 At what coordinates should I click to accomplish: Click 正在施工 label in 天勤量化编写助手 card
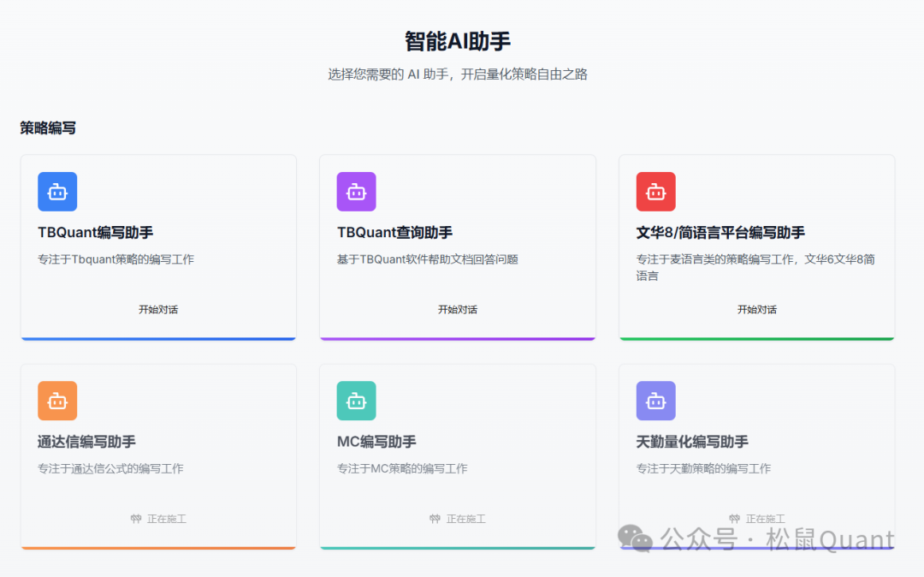[x=765, y=519]
